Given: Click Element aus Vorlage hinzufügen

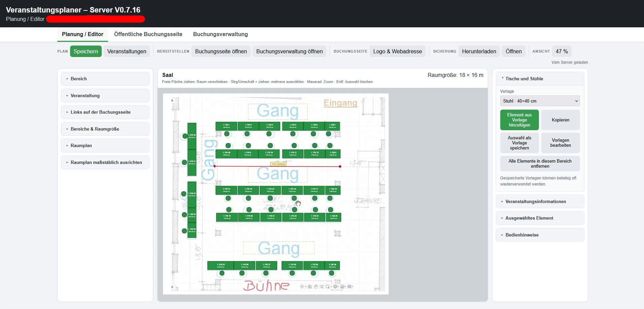Looking at the screenshot, I should pyautogui.click(x=519, y=120).
